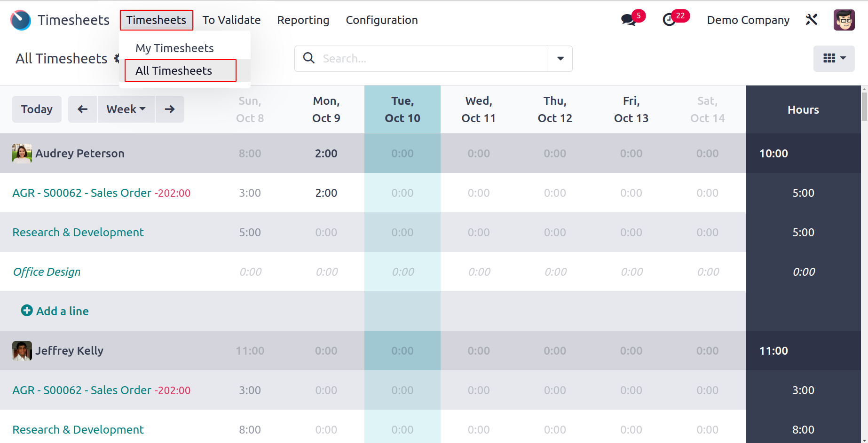
Task: Click the vertical scrollbar thumb
Action: (864, 106)
